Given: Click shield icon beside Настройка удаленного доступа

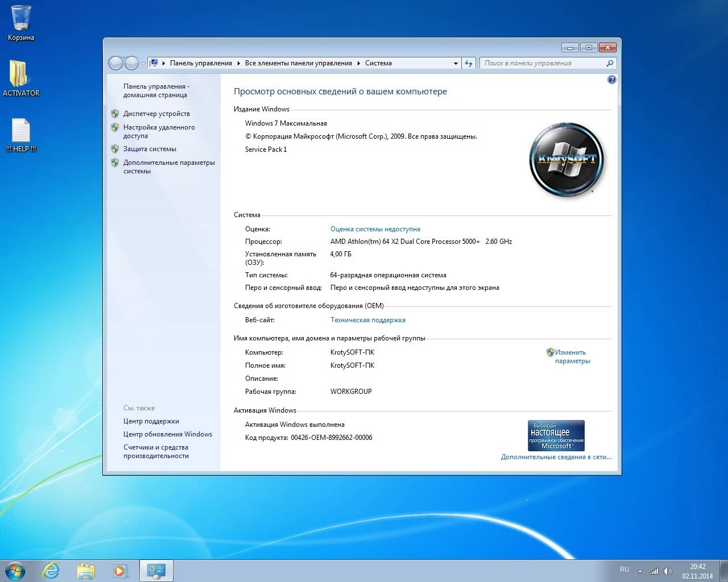Looking at the screenshot, I should pos(115,127).
